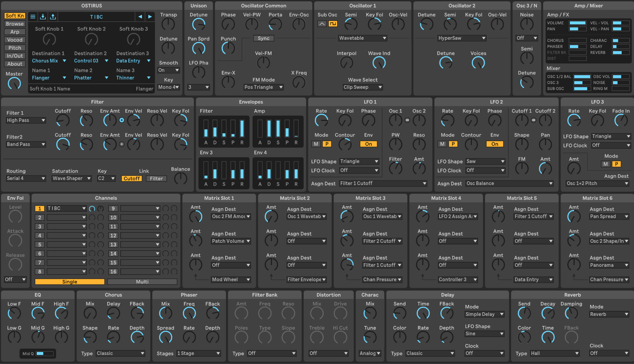Open the LFO 1 Asgn Dest Filter 1 Cutoff dropdown
Viewport: 634px width, 364px height.
coord(383,183)
